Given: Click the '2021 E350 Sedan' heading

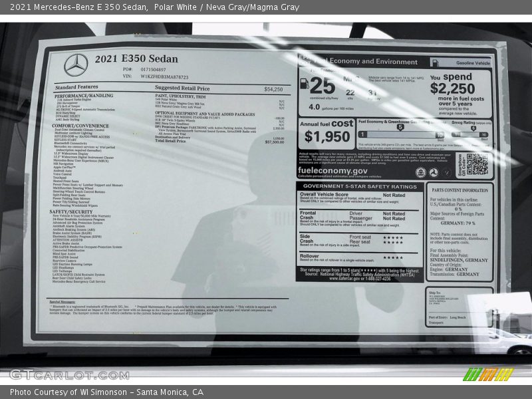Looking at the screenshot, I should (136, 59).
